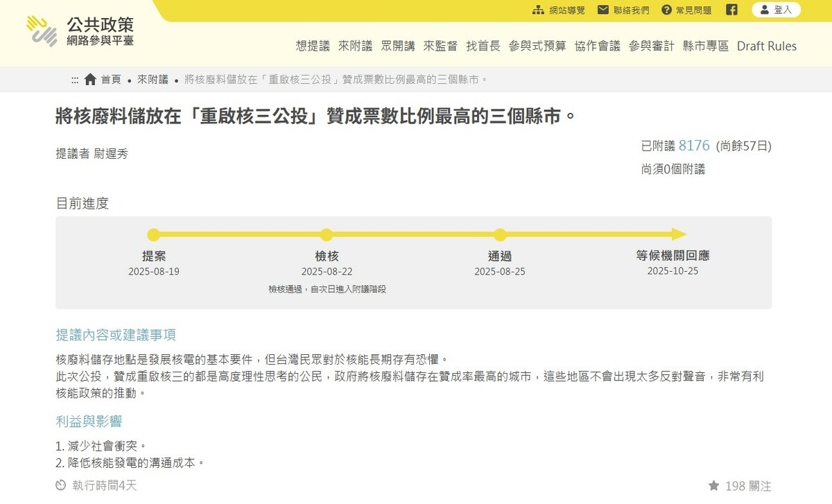Click the question mark icon for 常見問題
This screenshot has height=504, width=832.
coord(667,10)
